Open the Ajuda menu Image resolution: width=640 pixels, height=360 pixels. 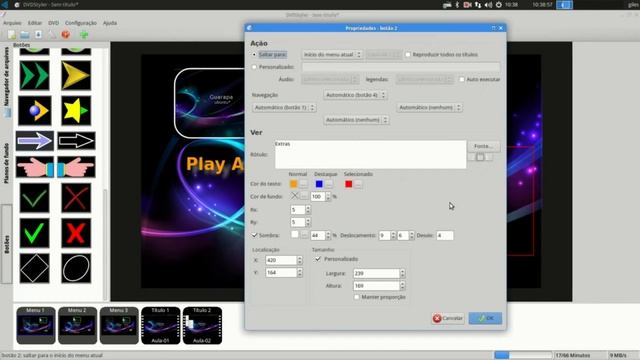tap(110, 23)
